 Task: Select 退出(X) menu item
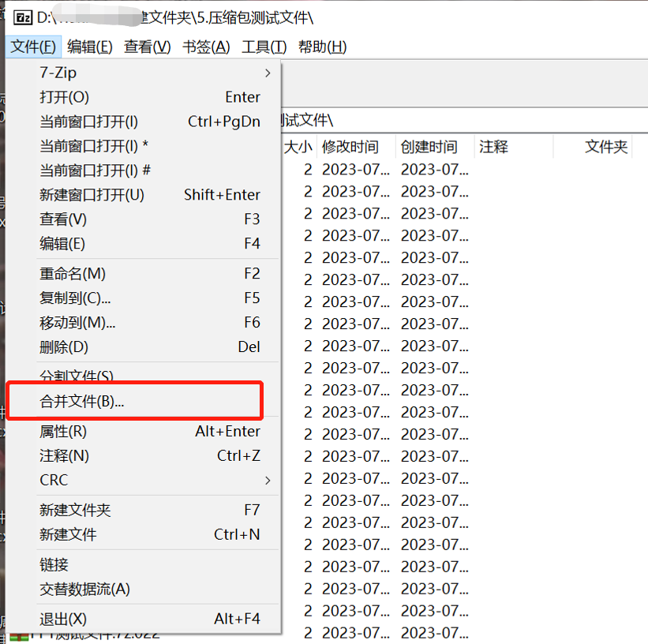144,620
